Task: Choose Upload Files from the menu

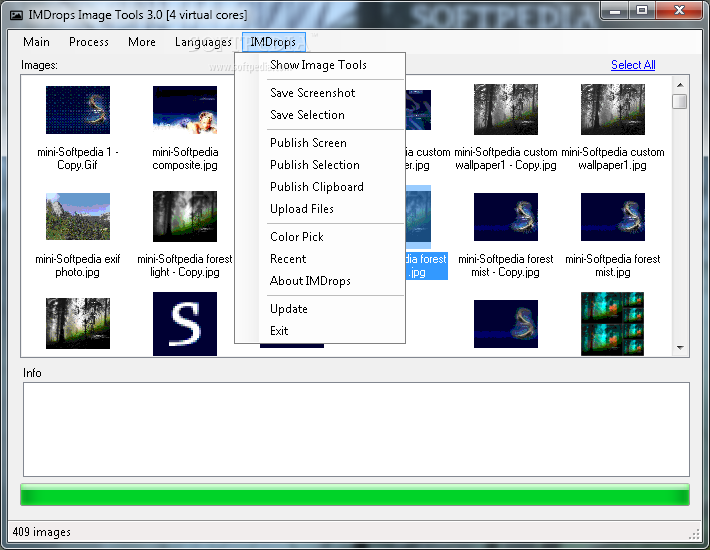Action: click(x=302, y=209)
